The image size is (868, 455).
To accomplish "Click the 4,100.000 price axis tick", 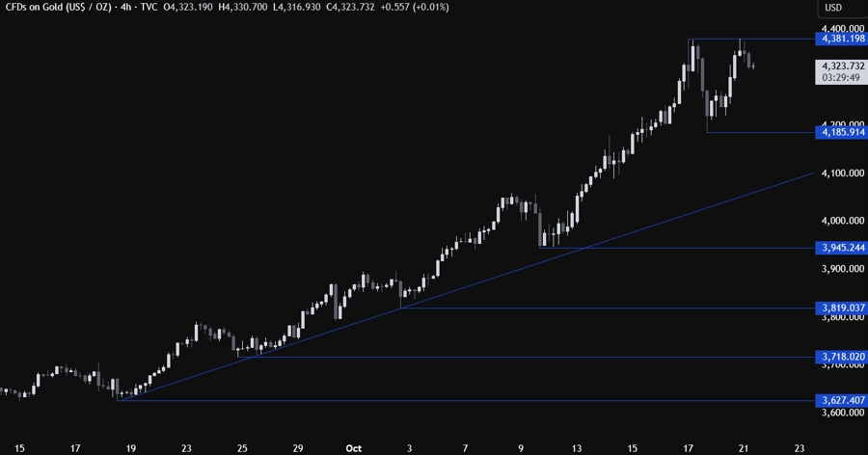I will click(841, 174).
